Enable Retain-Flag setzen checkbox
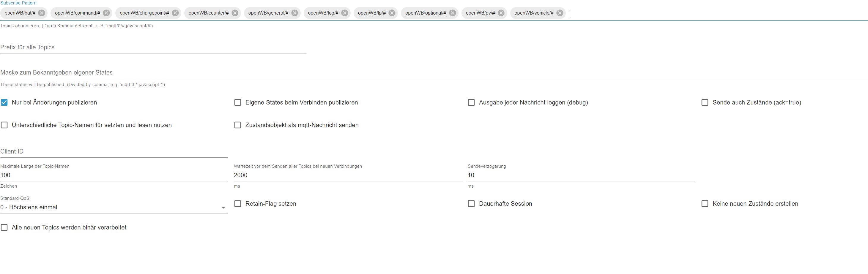 pos(237,204)
